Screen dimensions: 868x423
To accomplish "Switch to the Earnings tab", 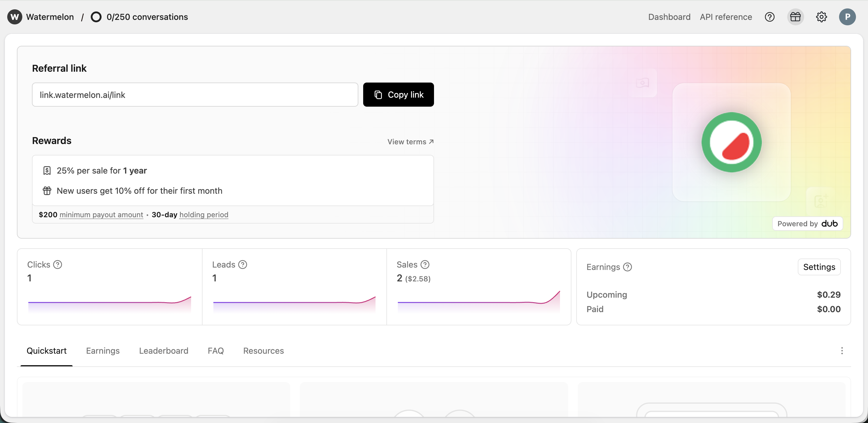I will point(103,351).
